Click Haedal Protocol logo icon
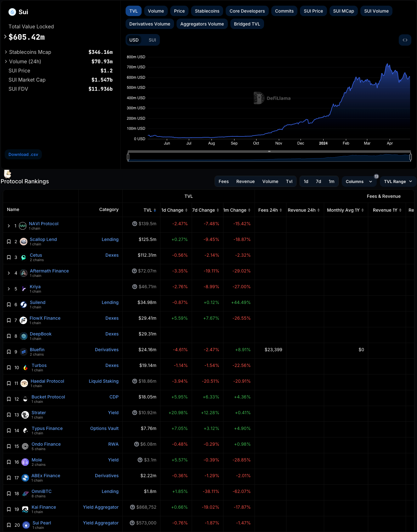Image resolution: width=417 pixels, height=532 pixels. (x=24, y=383)
